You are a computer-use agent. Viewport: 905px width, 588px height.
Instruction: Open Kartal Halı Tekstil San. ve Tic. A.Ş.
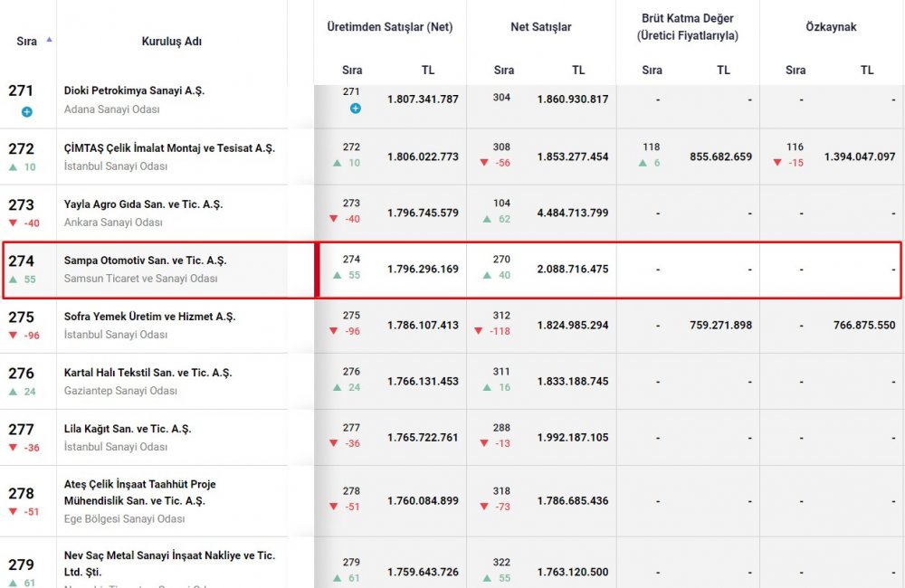coord(148,373)
